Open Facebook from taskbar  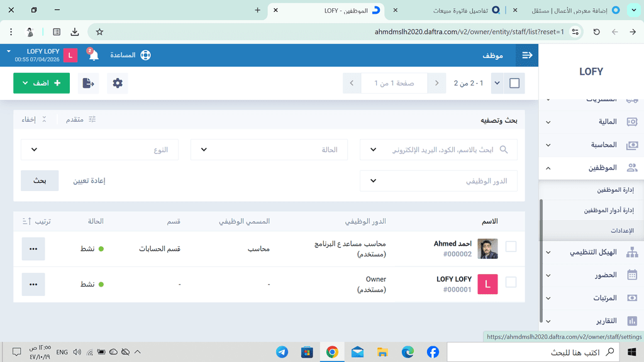433,352
